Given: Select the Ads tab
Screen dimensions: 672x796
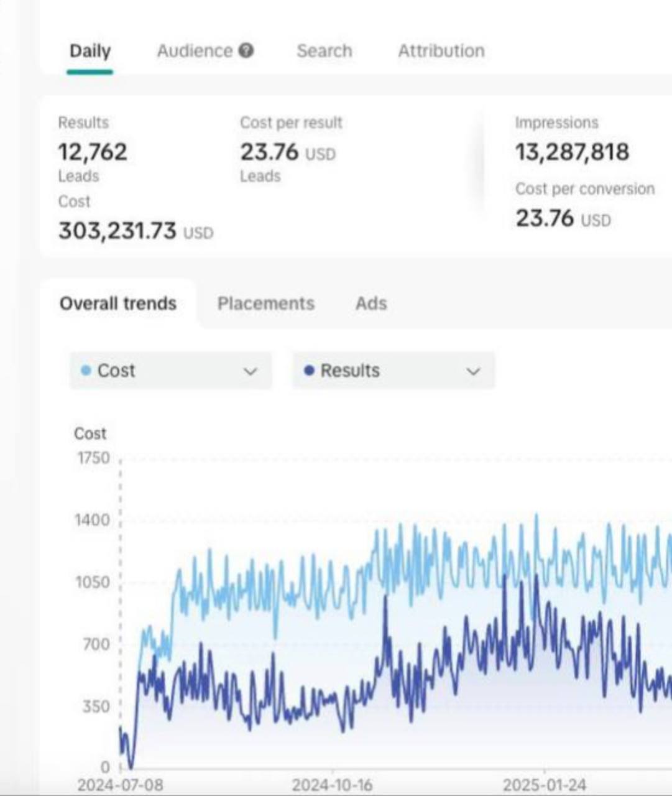Looking at the screenshot, I should (x=371, y=303).
